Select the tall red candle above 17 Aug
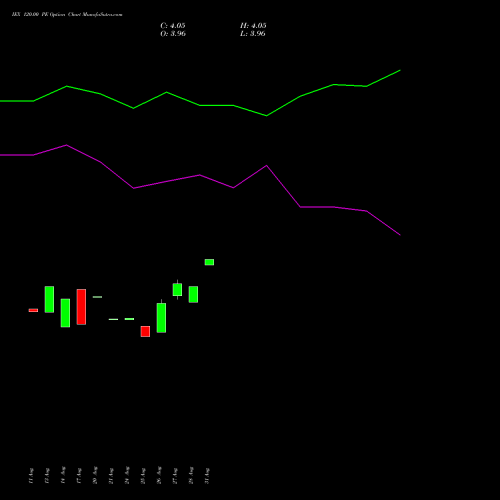 pyautogui.click(x=81, y=307)
